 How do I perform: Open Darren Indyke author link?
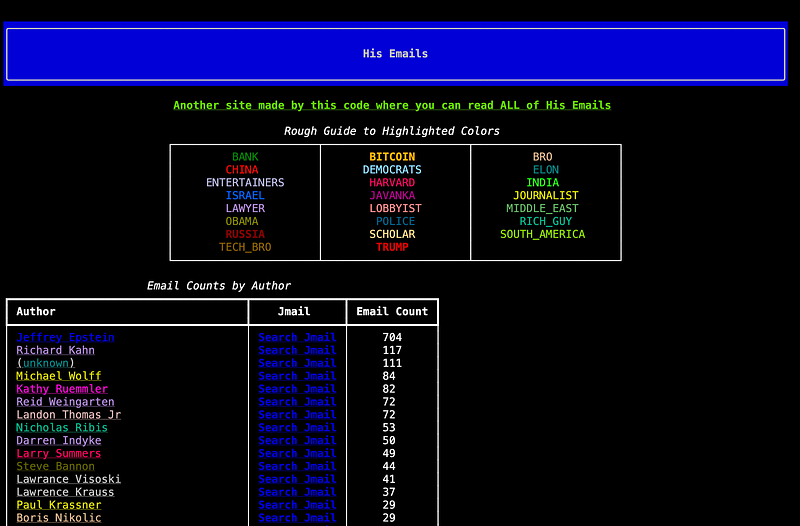(59, 440)
